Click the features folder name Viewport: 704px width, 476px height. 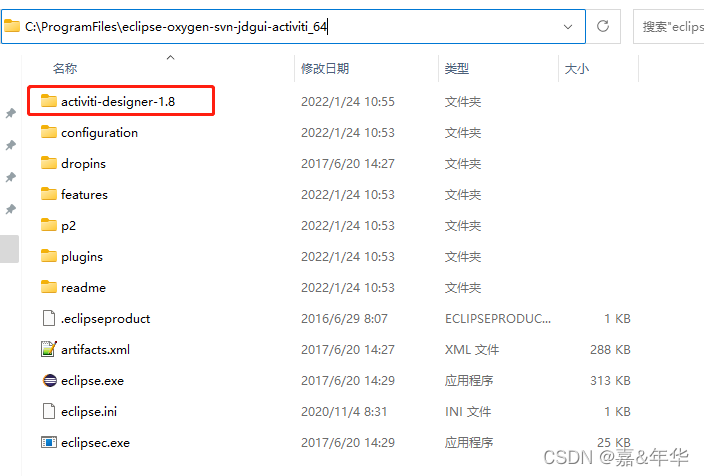(84, 194)
